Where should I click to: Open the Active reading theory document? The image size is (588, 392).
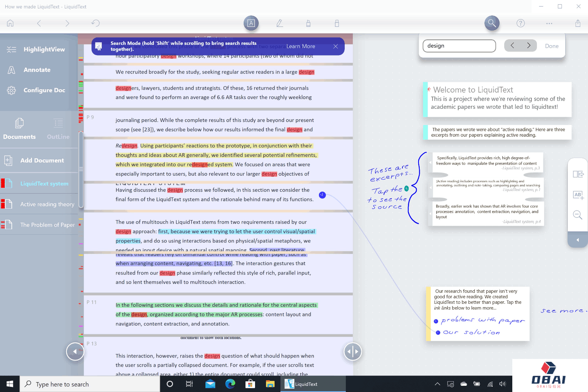[x=39, y=204]
